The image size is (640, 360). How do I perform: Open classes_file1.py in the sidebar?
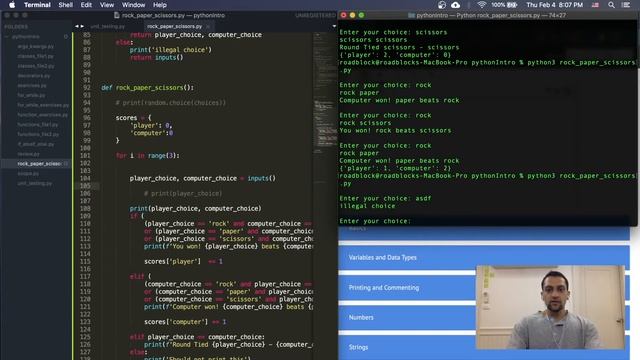(36, 56)
